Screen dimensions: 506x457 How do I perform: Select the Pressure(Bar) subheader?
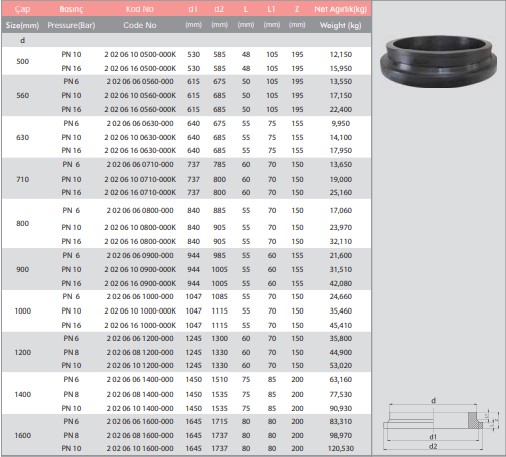[x=71, y=25]
